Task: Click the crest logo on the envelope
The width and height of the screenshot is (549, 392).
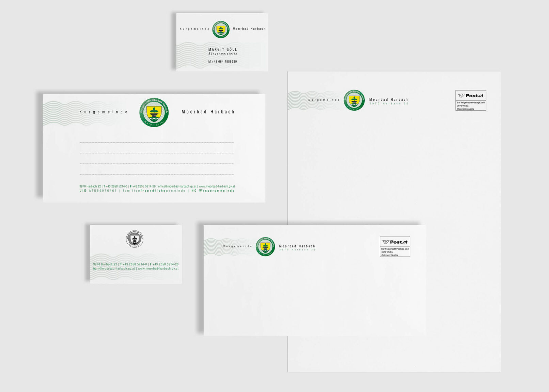Action: tap(265, 246)
